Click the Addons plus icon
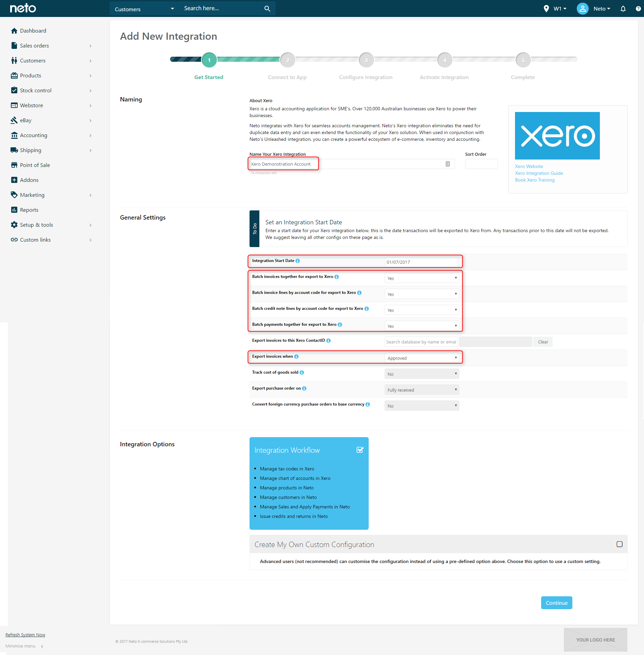Screen dimensions: 644x655 [14, 180]
